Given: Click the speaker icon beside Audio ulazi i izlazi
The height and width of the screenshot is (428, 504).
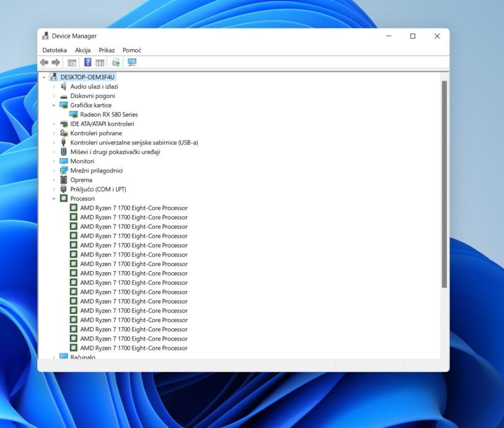Looking at the screenshot, I should coord(63,87).
